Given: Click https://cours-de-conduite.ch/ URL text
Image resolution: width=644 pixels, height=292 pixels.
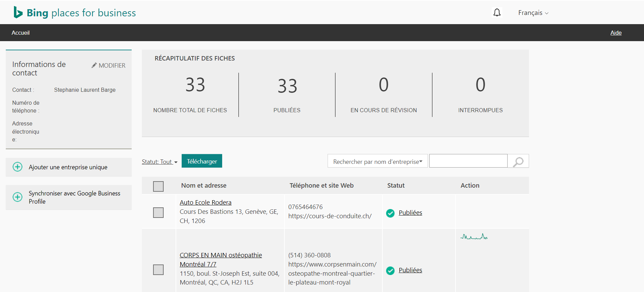Looking at the screenshot, I should [330, 216].
